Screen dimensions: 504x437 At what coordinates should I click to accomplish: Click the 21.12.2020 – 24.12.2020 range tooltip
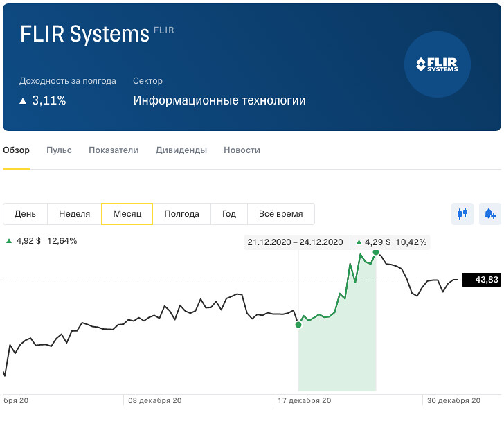(x=296, y=242)
